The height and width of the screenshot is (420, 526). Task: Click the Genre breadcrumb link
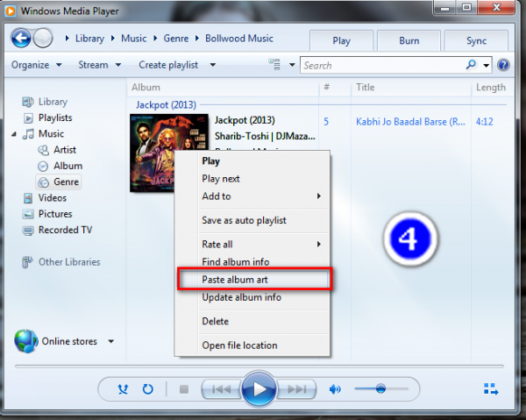pyautogui.click(x=176, y=39)
